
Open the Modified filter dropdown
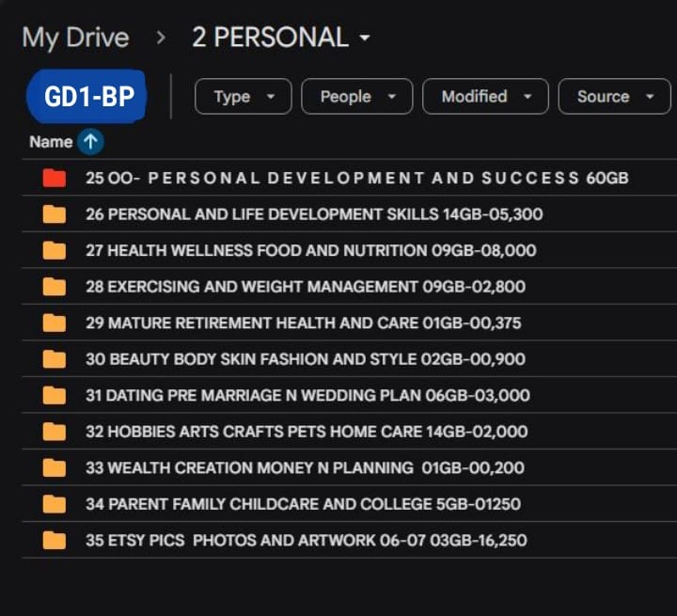coord(485,97)
